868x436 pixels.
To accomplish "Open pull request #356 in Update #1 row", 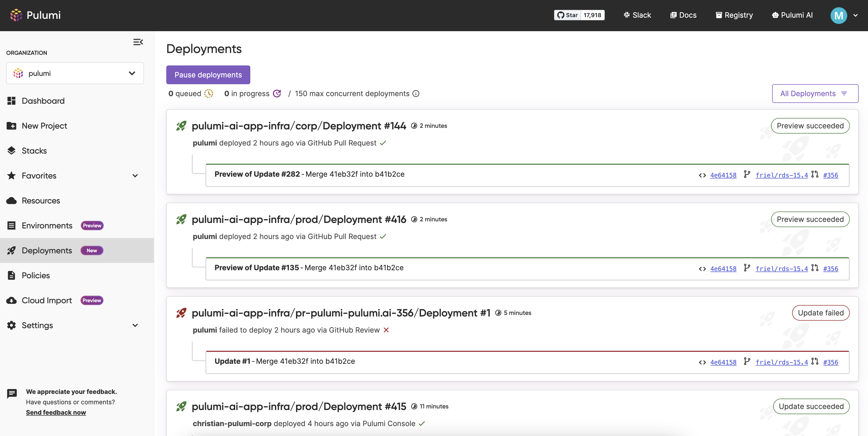I will [831, 362].
